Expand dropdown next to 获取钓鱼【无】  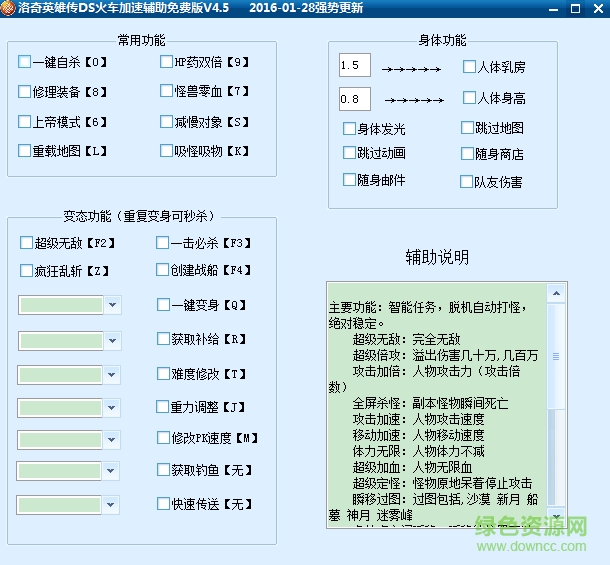pyautogui.click(x=110, y=471)
